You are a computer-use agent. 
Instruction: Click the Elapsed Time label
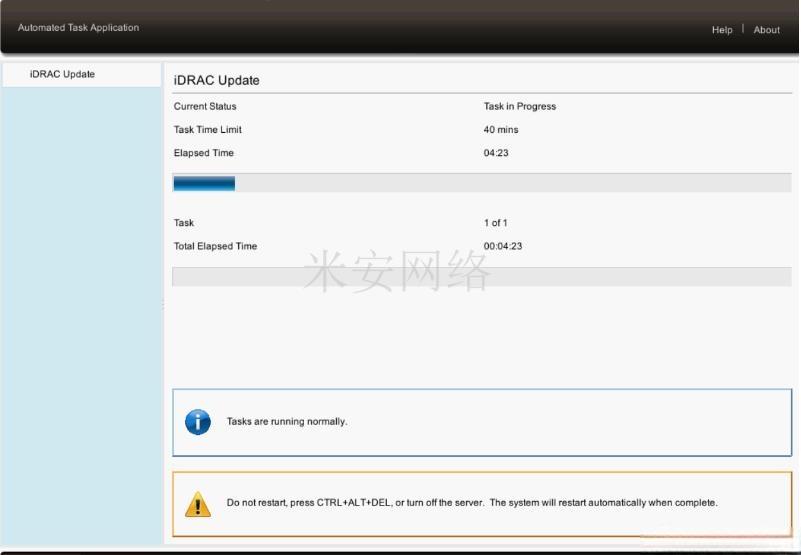(x=203, y=153)
